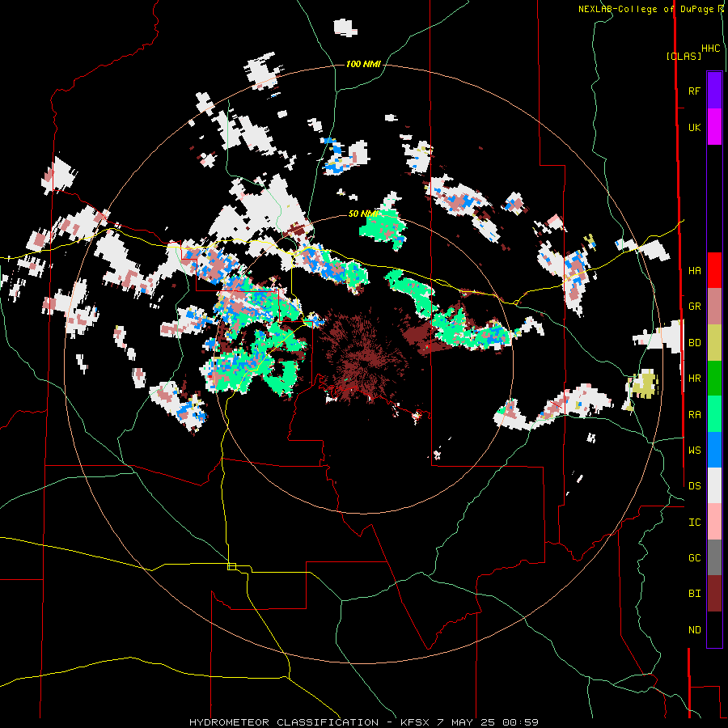Select the DS white legend swatch
This screenshot has height=728, width=728.
[x=714, y=485]
